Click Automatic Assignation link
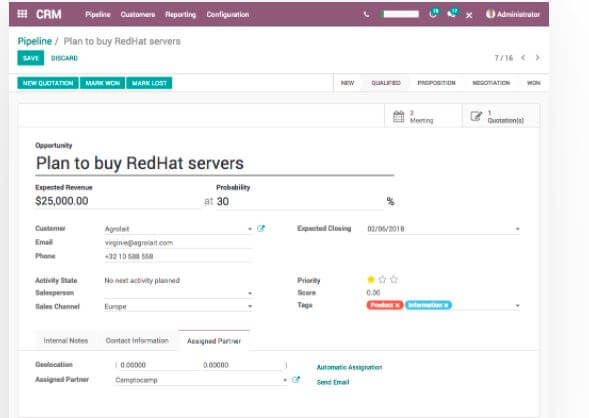This screenshot has height=418, width=589. pos(349,367)
